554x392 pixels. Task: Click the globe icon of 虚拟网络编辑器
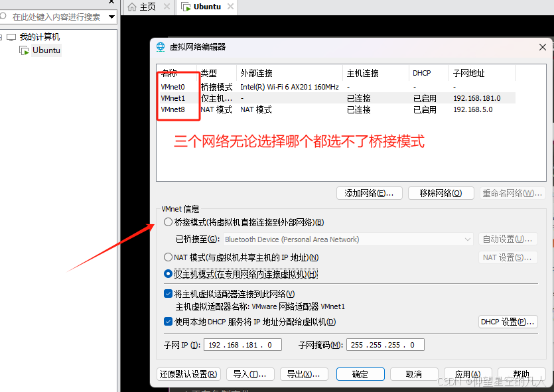point(161,47)
